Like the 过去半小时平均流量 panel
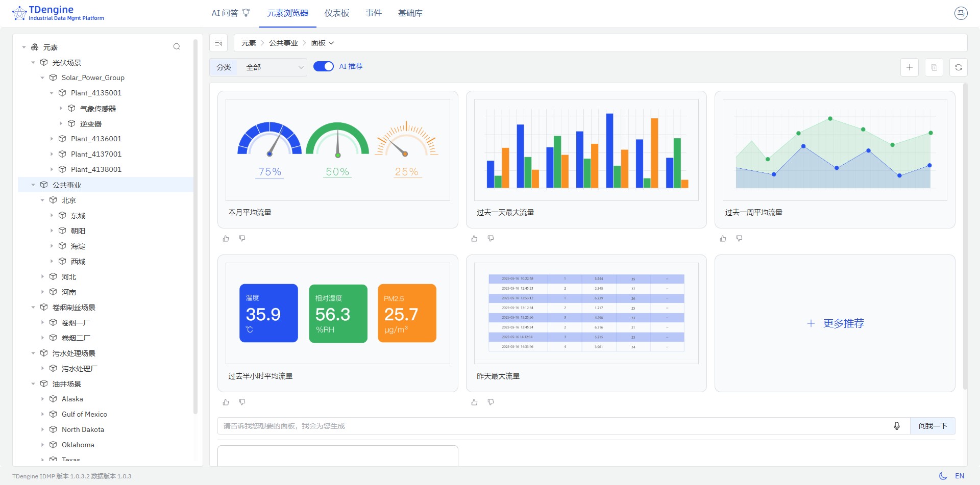980x485 pixels. pyautogui.click(x=226, y=402)
